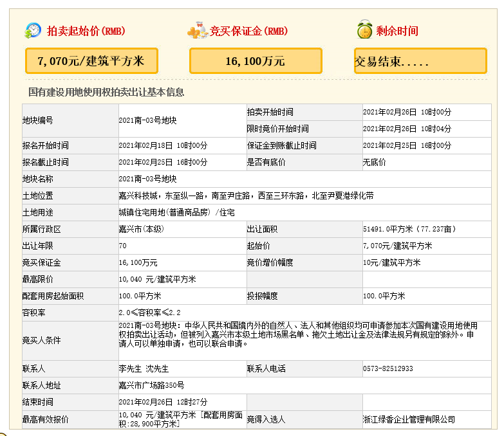Click the bidding deposit money icon

click(x=197, y=30)
